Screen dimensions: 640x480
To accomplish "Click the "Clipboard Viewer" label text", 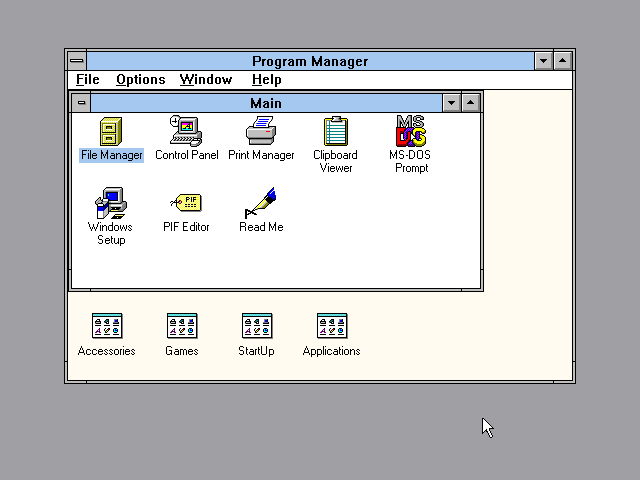I will [x=336, y=161].
